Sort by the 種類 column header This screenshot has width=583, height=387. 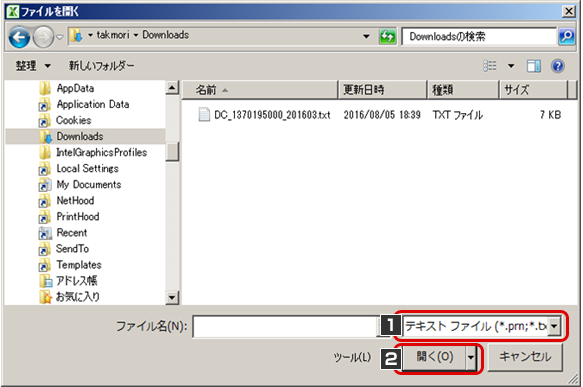463,90
